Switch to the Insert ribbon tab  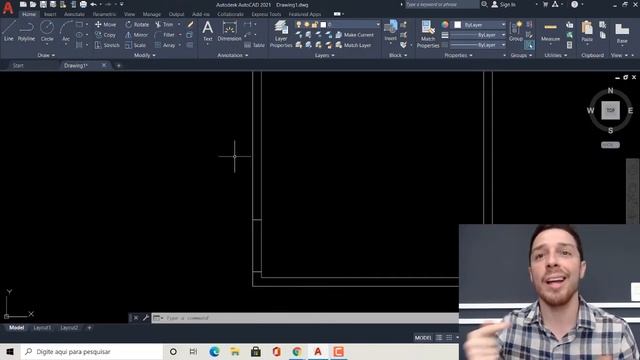coord(50,14)
